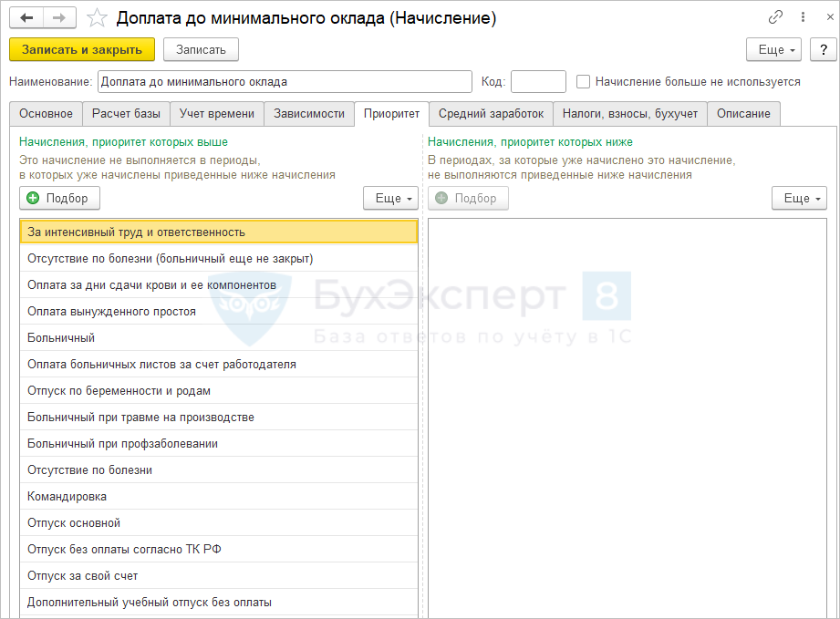The image size is (840, 619).
Task: Click the forward navigation arrow
Action: 59,18
